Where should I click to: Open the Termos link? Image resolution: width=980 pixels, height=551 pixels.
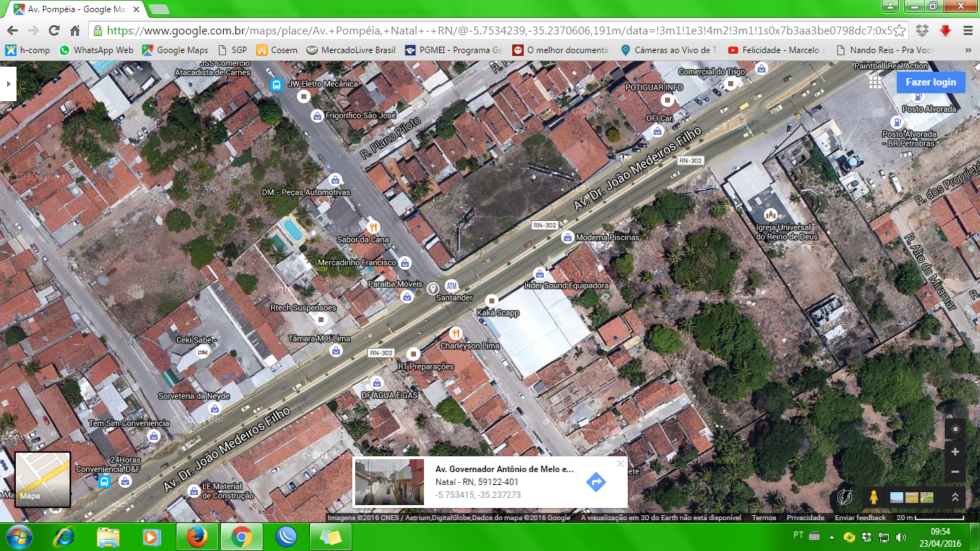click(x=763, y=517)
